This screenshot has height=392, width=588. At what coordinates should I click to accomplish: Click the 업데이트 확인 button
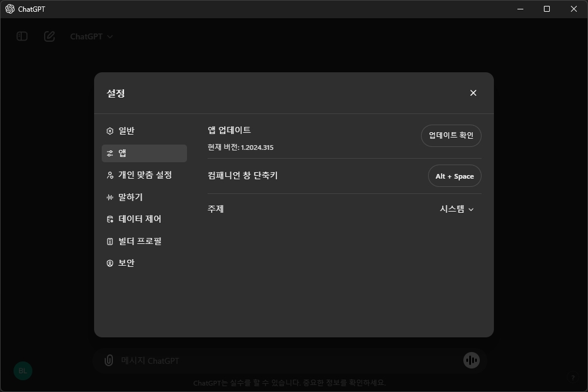click(x=451, y=135)
